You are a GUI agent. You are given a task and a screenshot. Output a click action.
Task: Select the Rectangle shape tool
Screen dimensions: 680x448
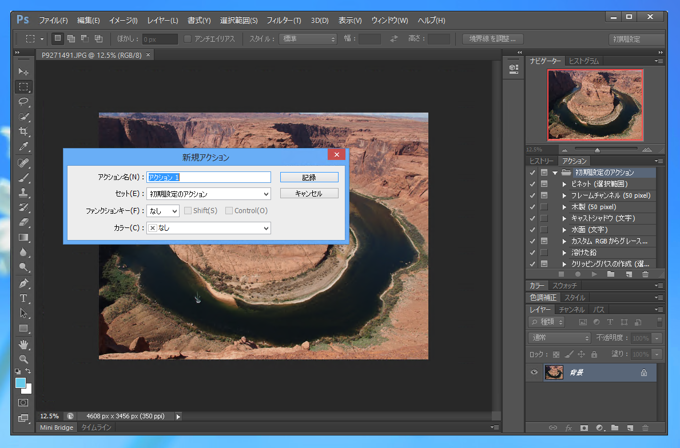point(23,328)
